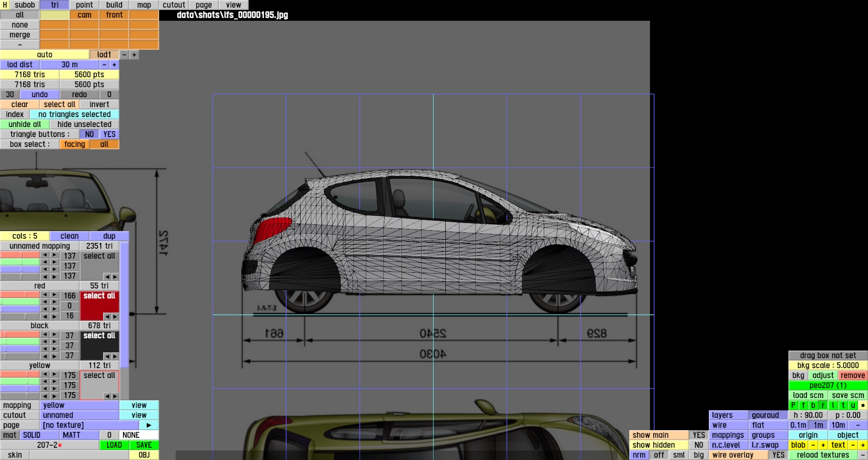Click the black mapping color swatch
This screenshot has height=460, width=868.
[x=99, y=346]
